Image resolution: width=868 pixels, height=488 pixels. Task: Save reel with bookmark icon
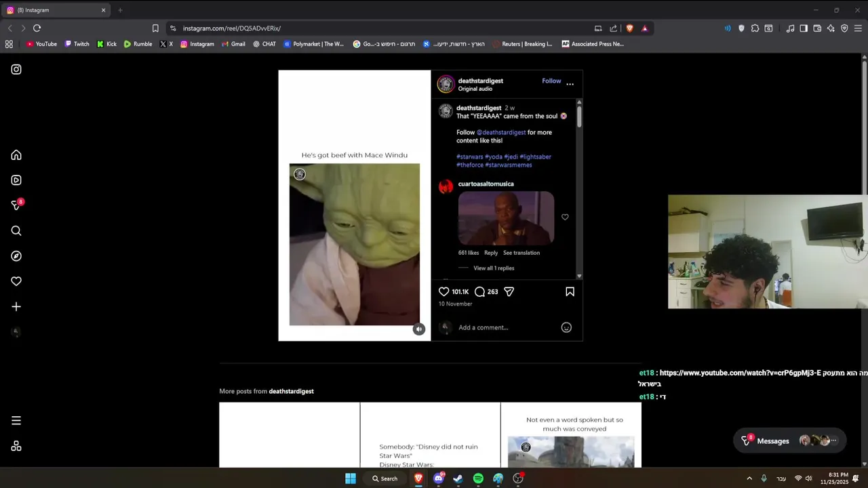(x=570, y=291)
